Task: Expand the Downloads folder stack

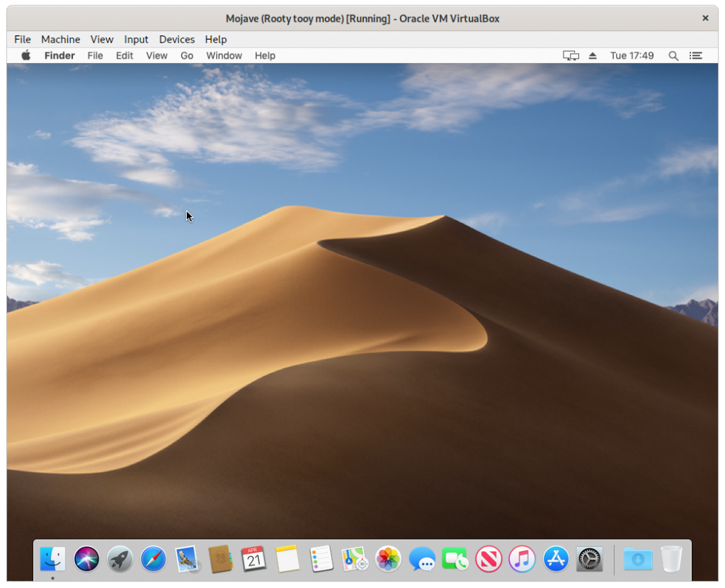Action: pos(638,559)
